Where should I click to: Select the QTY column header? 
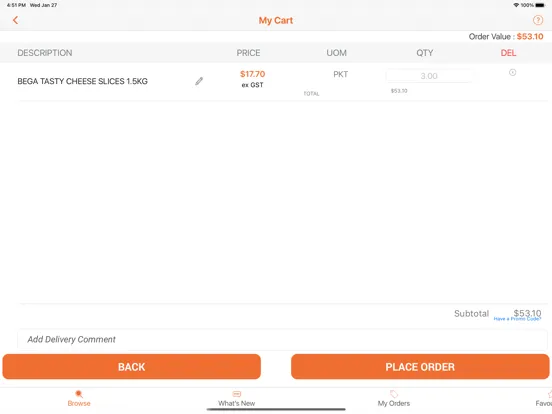pos(425,53)
